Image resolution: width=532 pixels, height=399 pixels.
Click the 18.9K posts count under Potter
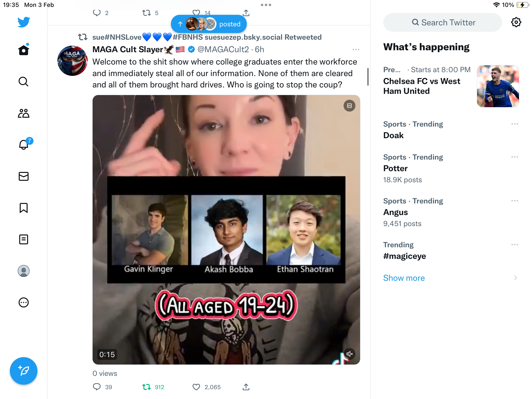tap(402, 180)
